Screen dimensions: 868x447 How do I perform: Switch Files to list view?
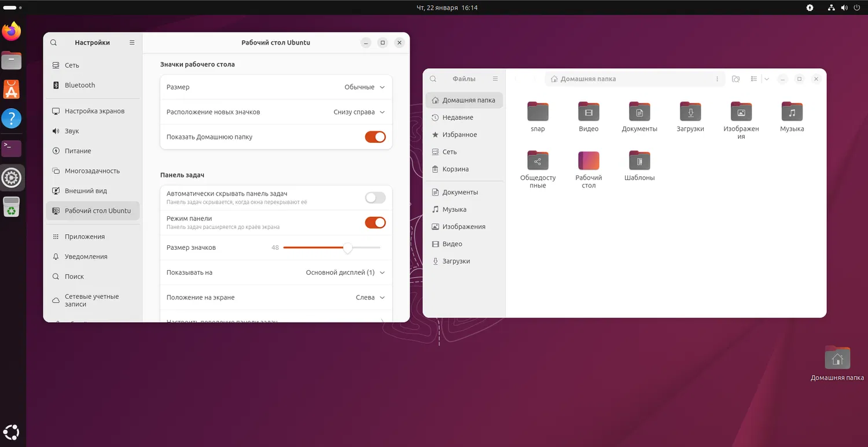coord(754,79)
